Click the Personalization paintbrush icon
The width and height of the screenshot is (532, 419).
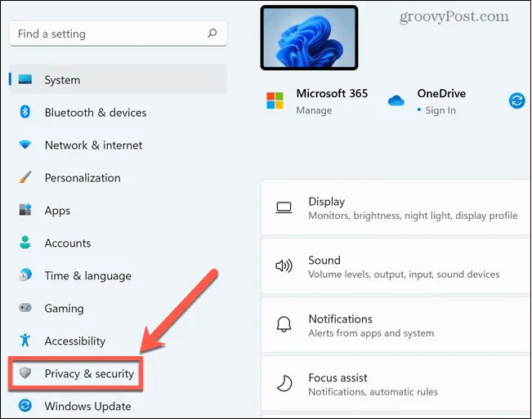[25, 177]
